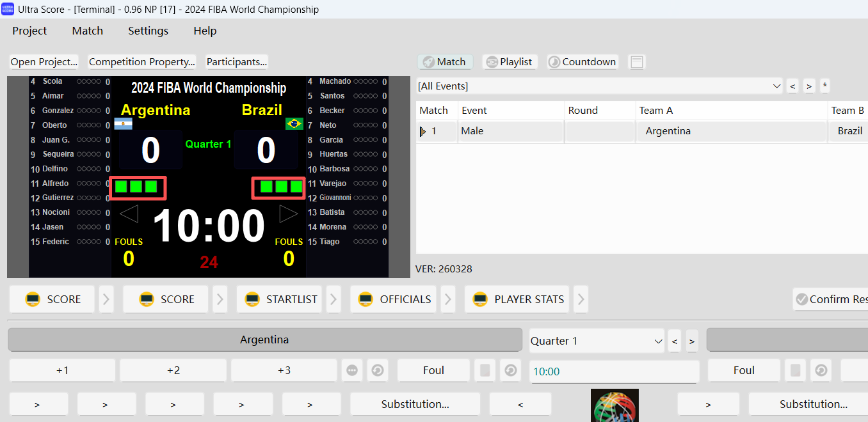Click the Argentina flag on scoreboard
The width and height of the screenshot is (868, 422).
pos(123,124)
